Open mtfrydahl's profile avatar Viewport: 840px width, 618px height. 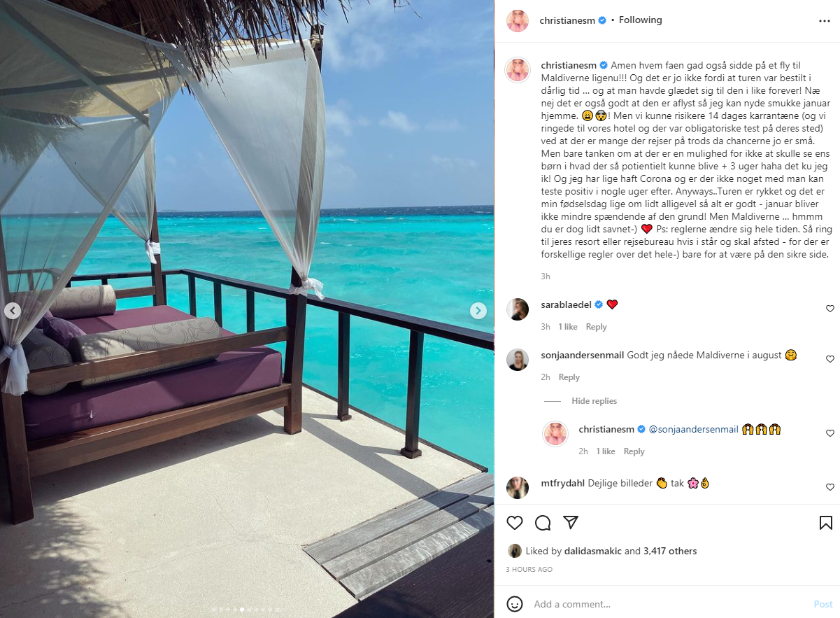tap(518, 487)
